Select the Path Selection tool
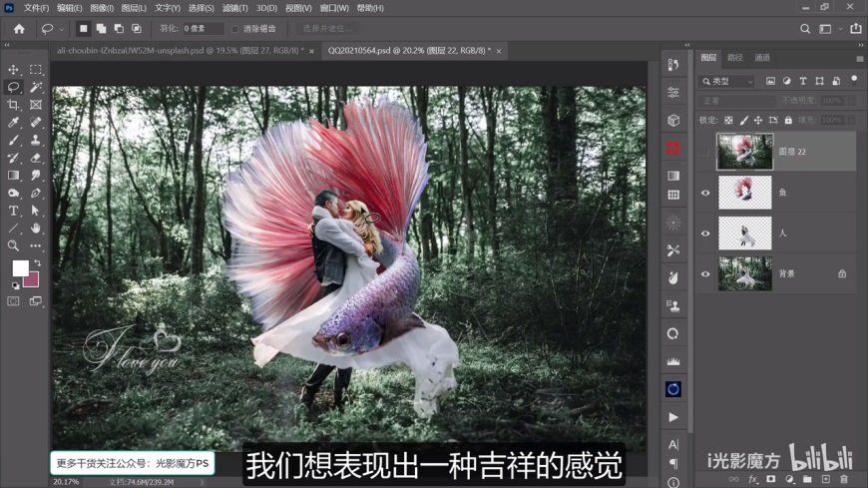The image size is (868, 488). coord(36,211)
